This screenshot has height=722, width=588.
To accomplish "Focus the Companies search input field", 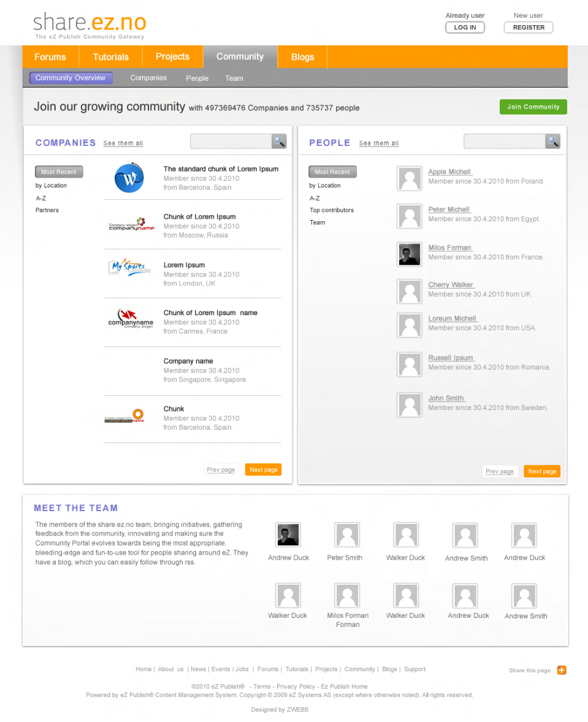I will tap(231, 142).
